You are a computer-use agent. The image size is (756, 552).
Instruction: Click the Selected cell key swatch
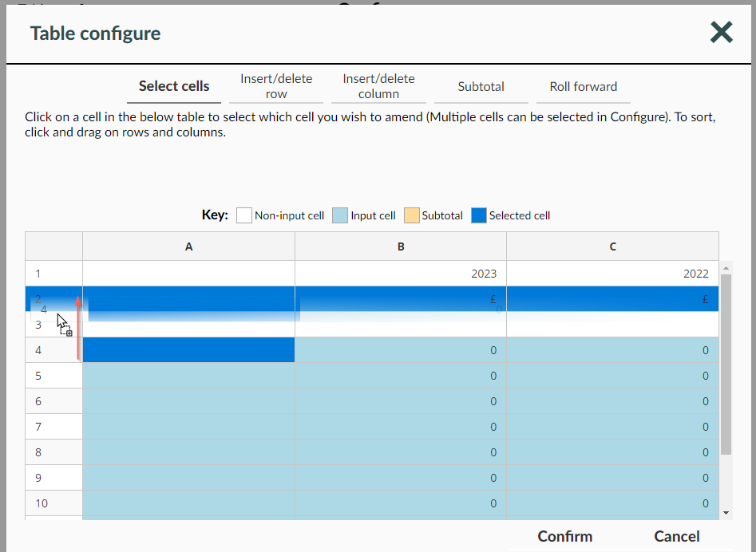pos(479,215)
